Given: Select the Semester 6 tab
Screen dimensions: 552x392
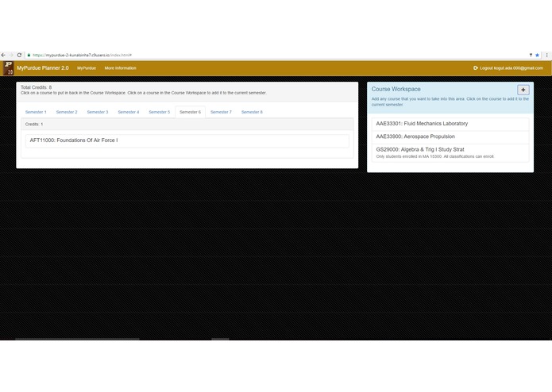Looking at the screenshot, I should point(190,112).
